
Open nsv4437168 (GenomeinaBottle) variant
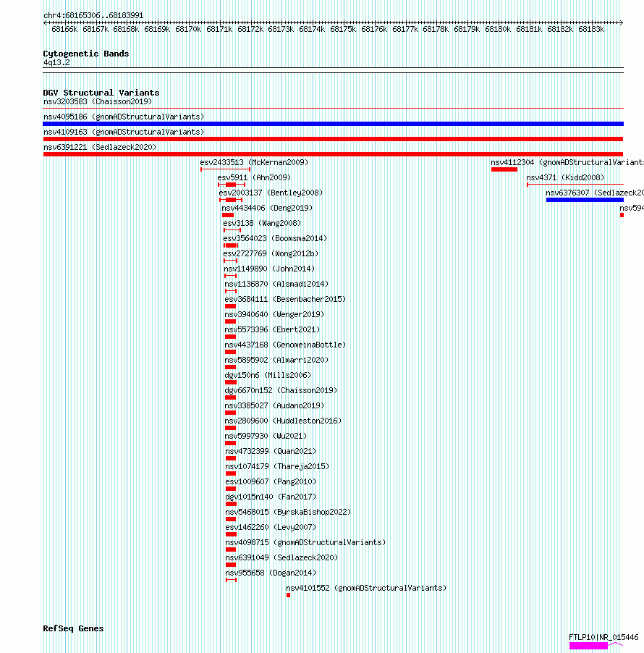tap(285, 345)
